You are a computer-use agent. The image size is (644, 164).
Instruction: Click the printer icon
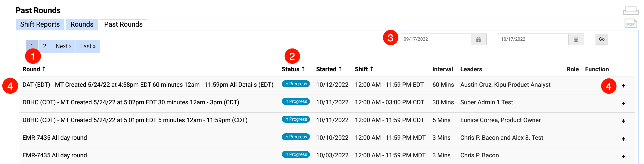[x=630, y=10]
